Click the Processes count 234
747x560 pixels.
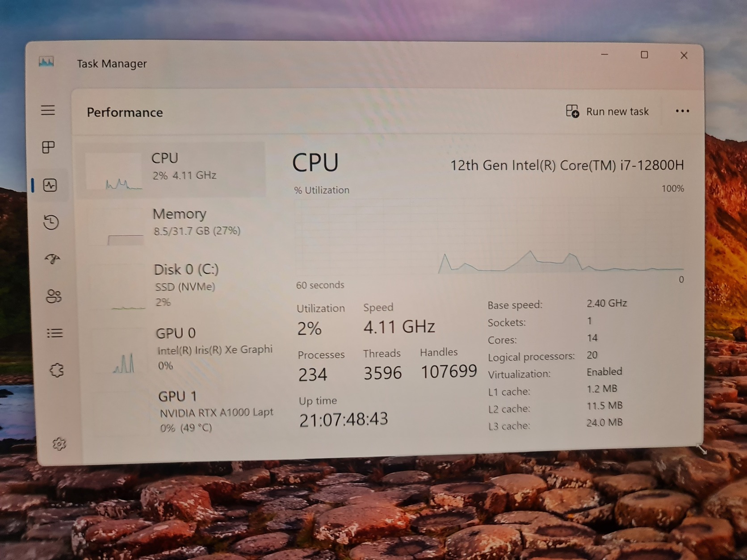click(x=313, y=375)
